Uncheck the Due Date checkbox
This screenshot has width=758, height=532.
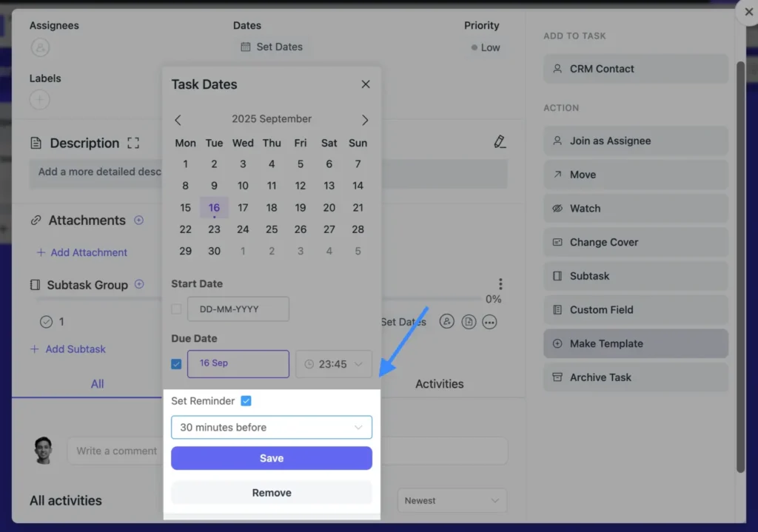click(176, 364)
